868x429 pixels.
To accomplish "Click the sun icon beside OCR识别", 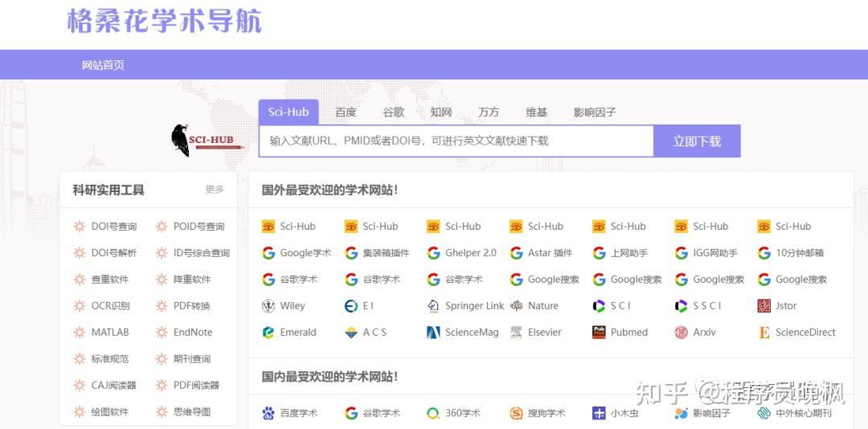I will click(80, 306).
